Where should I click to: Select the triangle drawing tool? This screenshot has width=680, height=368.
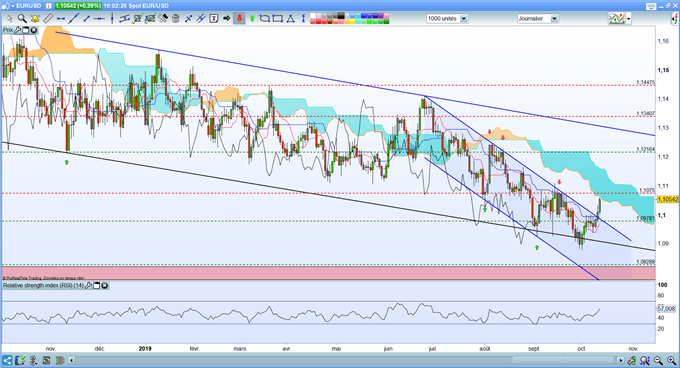click(290, 19)
